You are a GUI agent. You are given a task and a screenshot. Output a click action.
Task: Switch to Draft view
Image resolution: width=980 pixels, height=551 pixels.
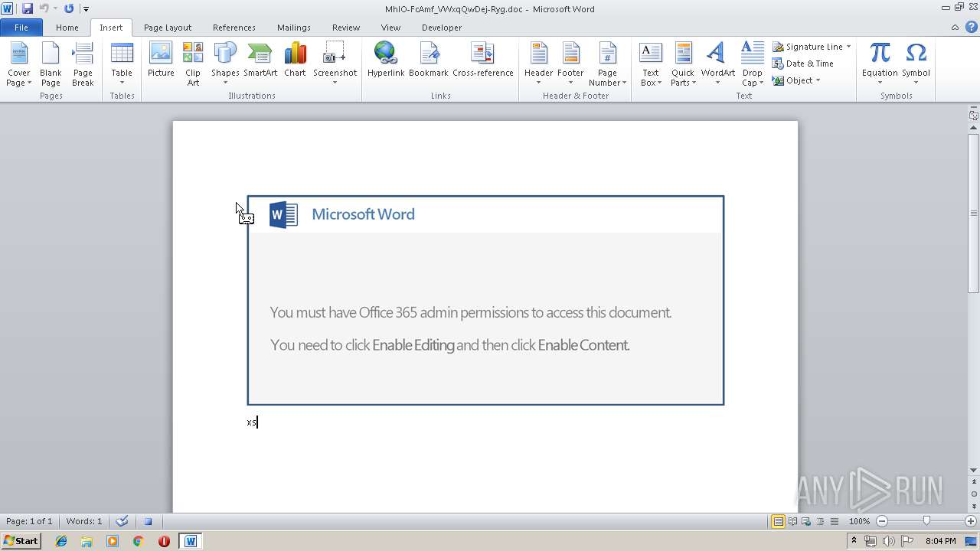click(834, 521)
